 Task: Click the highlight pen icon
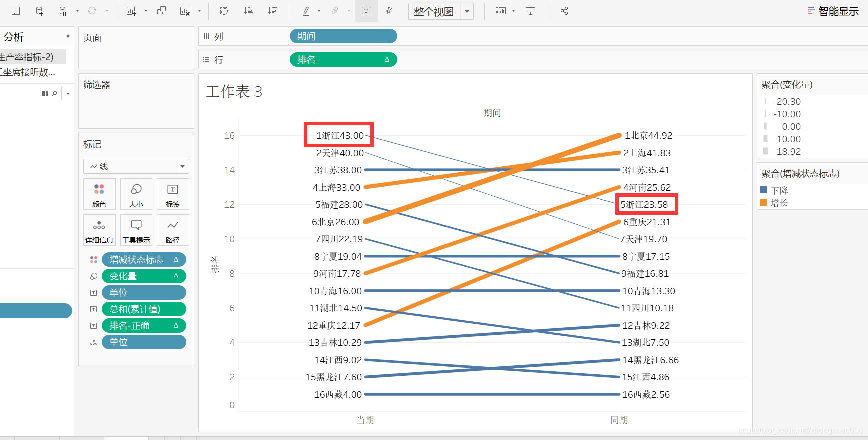(x=306, y=11)
